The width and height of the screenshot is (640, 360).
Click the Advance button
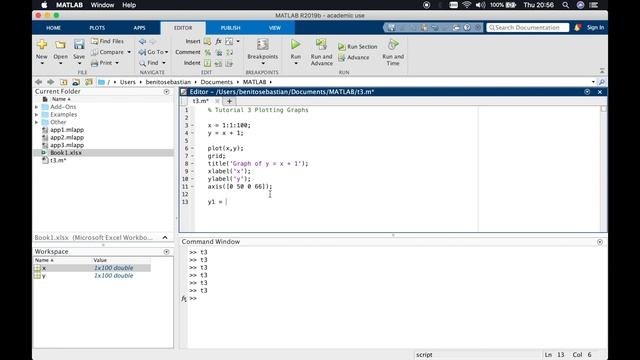click(x=353, y=58)
